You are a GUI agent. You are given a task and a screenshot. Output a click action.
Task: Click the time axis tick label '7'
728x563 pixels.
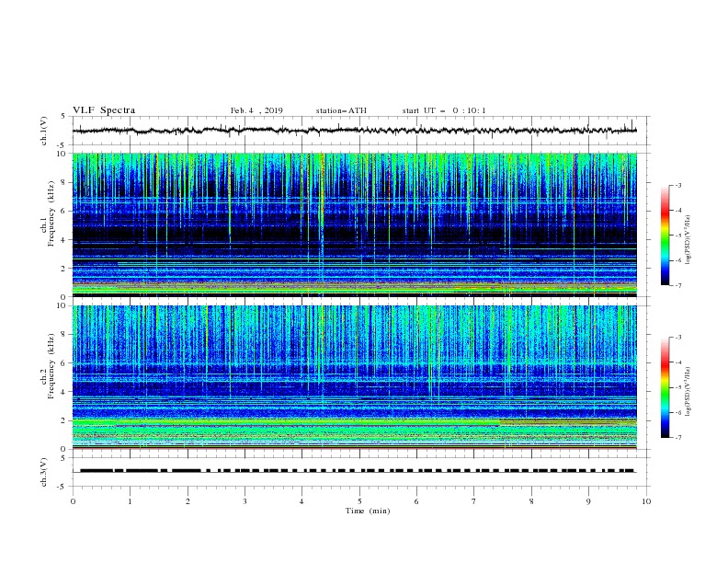click(474, 501)
